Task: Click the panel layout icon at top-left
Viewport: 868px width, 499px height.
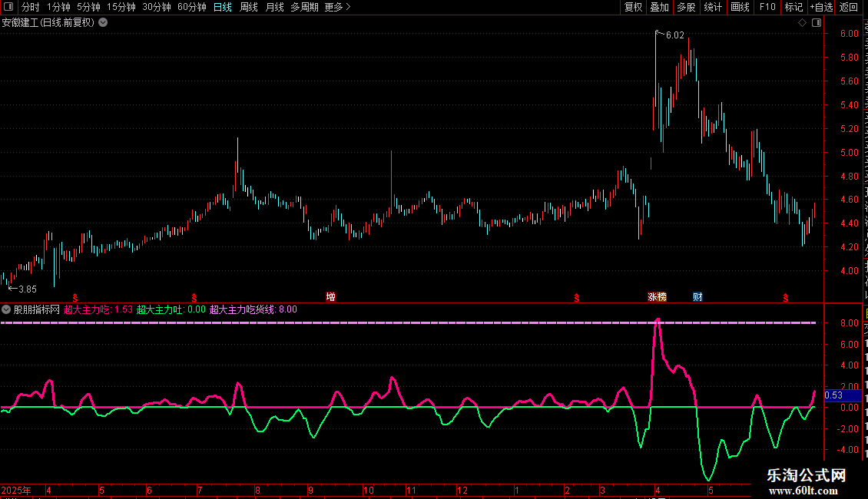Action: [x=8, y=7]
